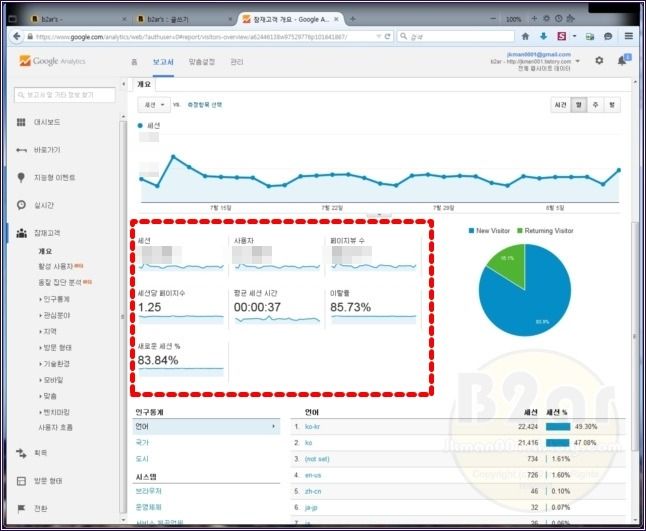The width and height of the screenshot is (646, 531).
Task: Open the Acquisition (획득) arrows icon
Action: 21,453
